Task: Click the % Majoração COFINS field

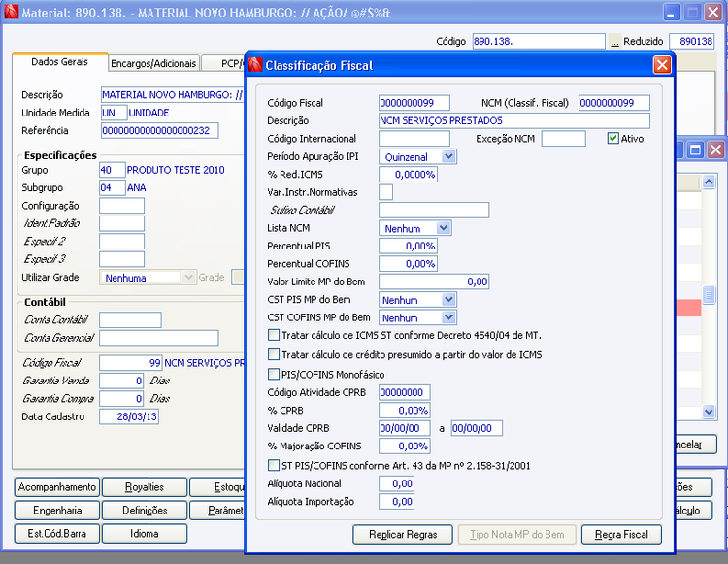Action: pos(405,447)
